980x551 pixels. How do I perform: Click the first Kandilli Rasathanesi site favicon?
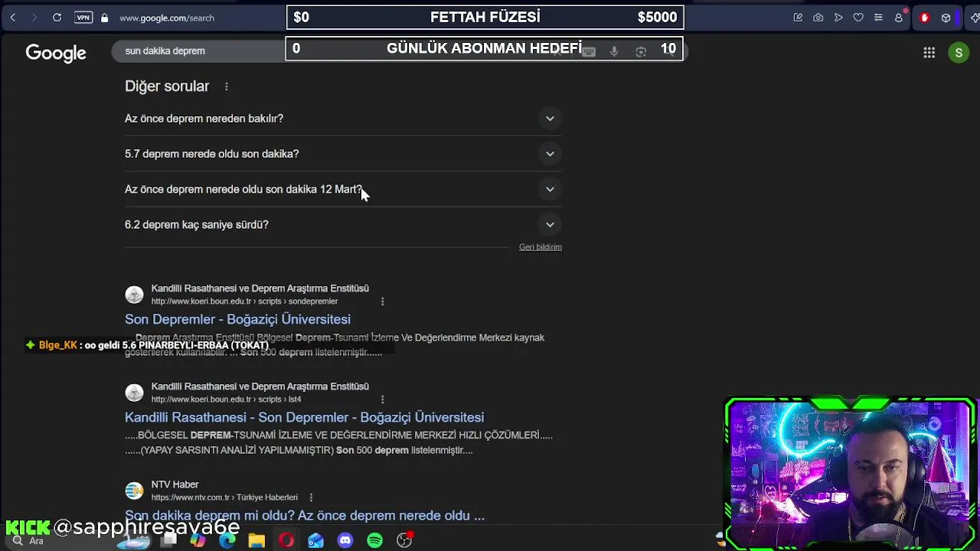(x=134, y=295)
